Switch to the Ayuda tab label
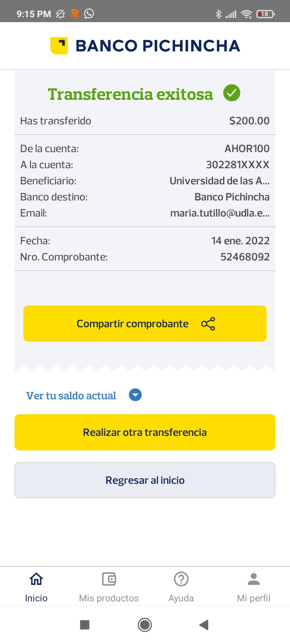 point(181,598)
